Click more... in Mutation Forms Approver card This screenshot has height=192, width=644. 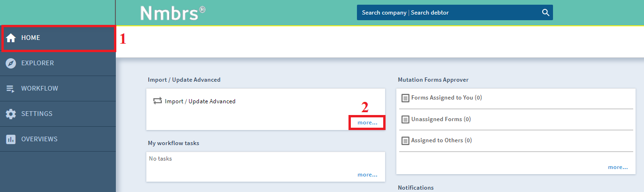click(618, 167)
